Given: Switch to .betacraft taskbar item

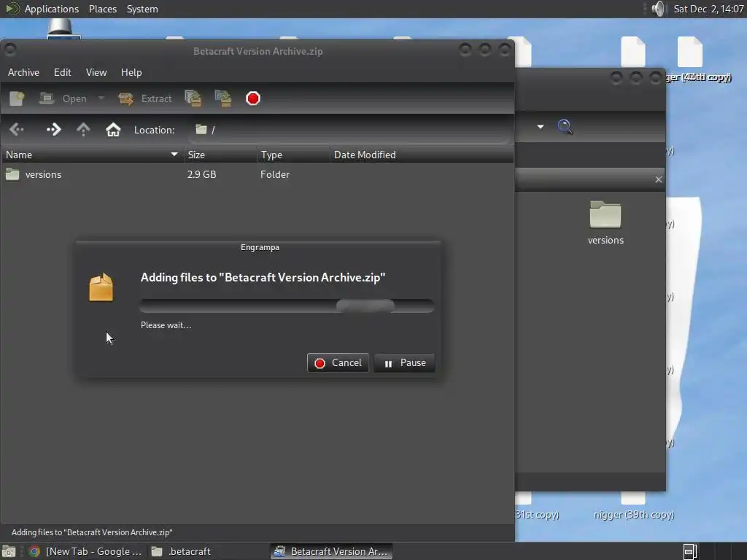Looking at the screenshot, I should tap(182, 551).
